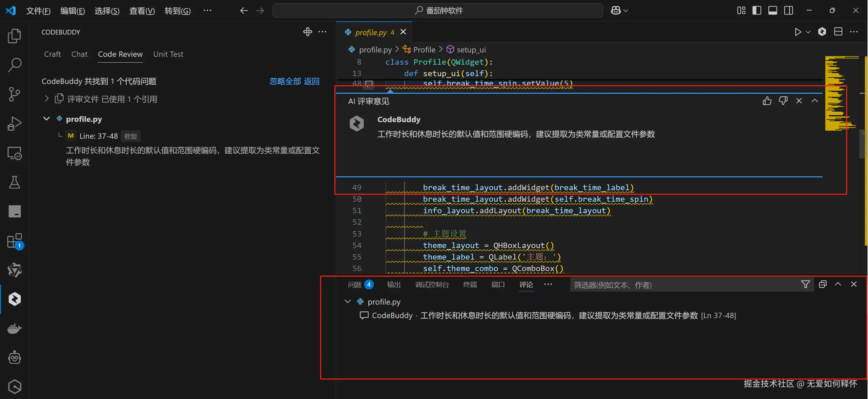
Task: Click the filter icon in comments panel
Action: click(805, 284)
